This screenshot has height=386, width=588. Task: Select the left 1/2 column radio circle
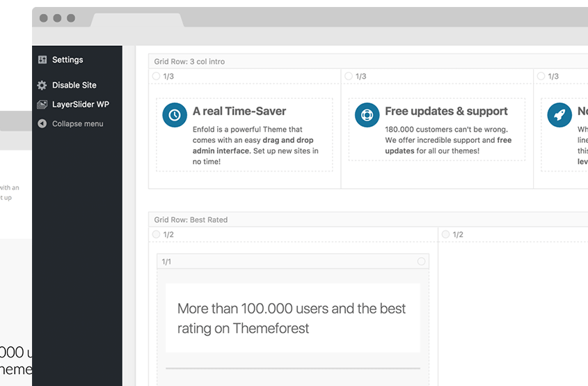point(157,235)
